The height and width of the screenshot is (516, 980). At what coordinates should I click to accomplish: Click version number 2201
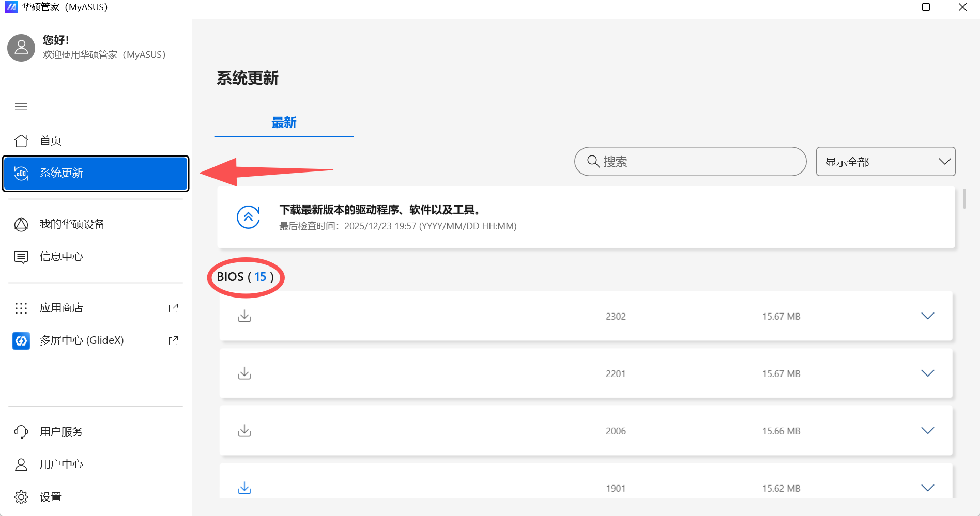point(616,374)
